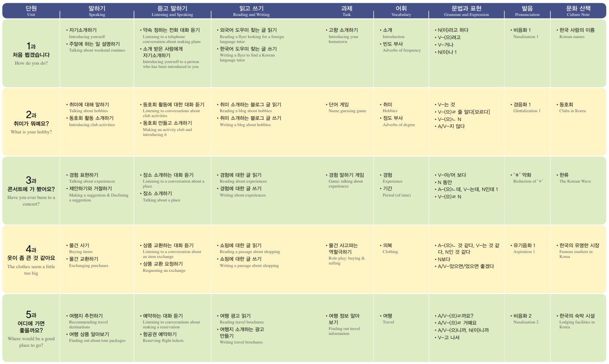Open Unit 1 "처음 뵙겠습니다" title cell
Image resolution: width=609 pixels, height=364 pixels.
pos(31,54)
